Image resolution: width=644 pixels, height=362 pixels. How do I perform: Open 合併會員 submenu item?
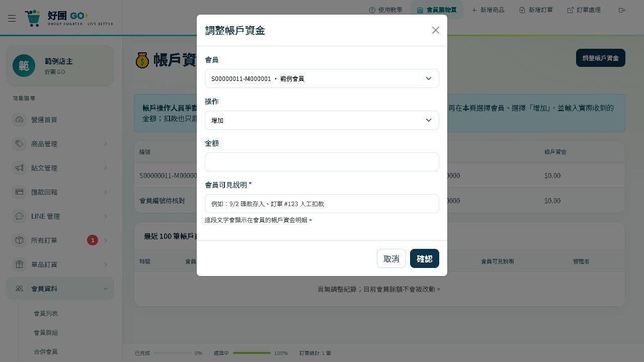click(46, 351)
